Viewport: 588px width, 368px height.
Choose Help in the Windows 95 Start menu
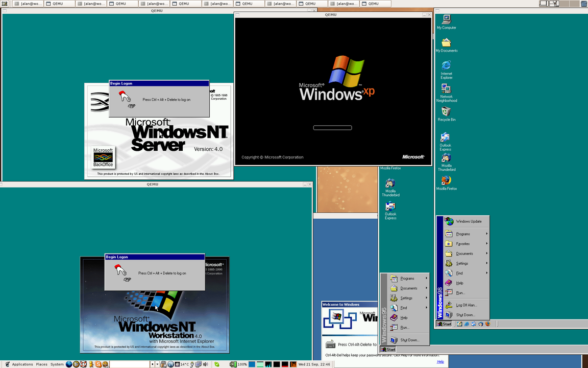pos(408,317)
